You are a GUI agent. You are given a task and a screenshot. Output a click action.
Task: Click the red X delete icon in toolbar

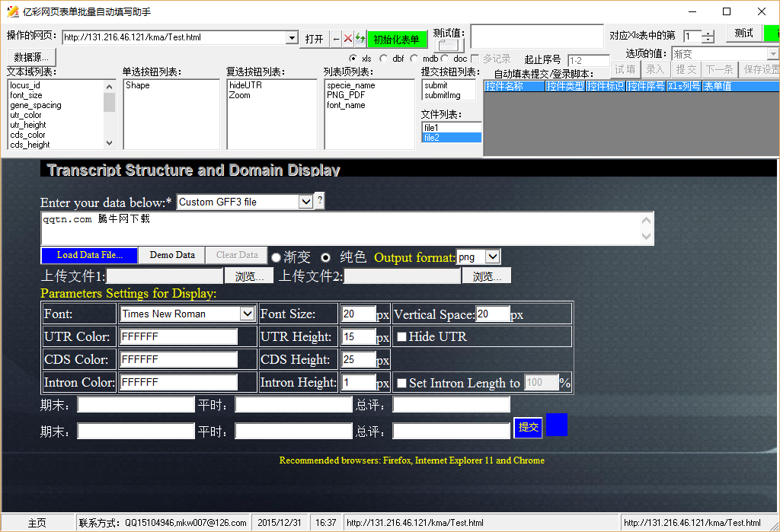pyautogui.click(x=348, y=39)
